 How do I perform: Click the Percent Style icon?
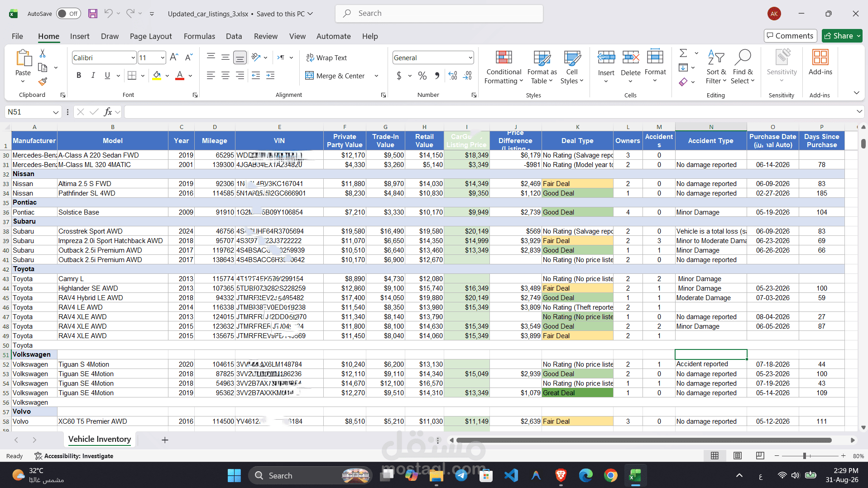point(422,76)
